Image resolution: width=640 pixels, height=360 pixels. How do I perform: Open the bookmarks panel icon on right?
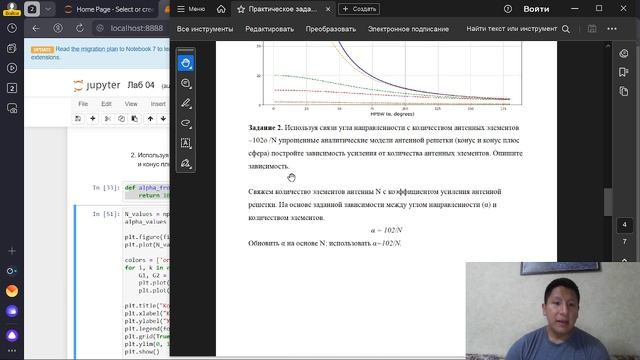tap(624, 72)
